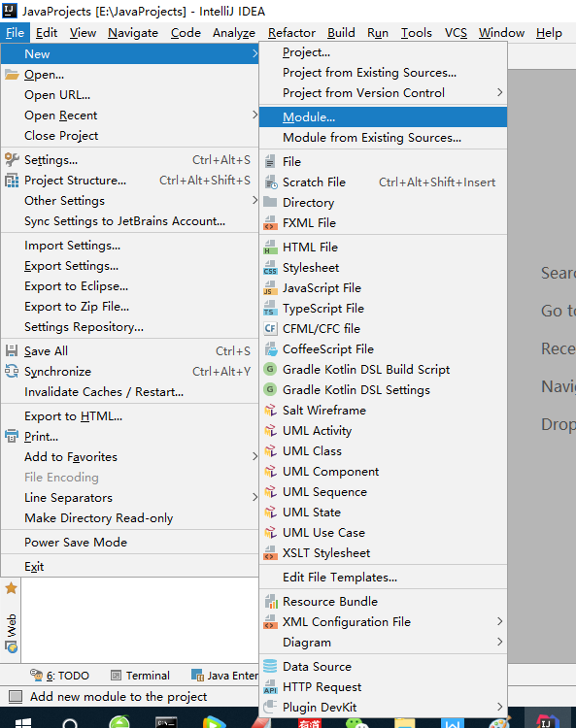Open the New submenu entry
The image size is (576, 728).
(x=129, y=53)
